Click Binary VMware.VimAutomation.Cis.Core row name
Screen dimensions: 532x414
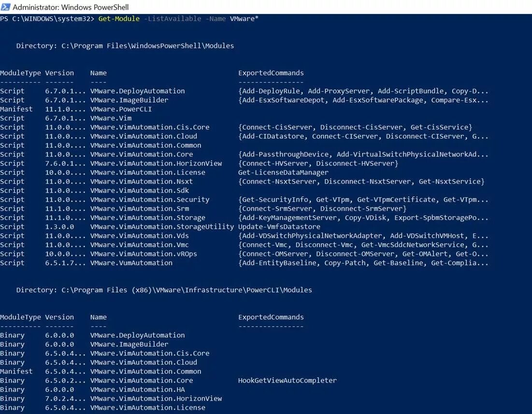click(x=150, y=353)
